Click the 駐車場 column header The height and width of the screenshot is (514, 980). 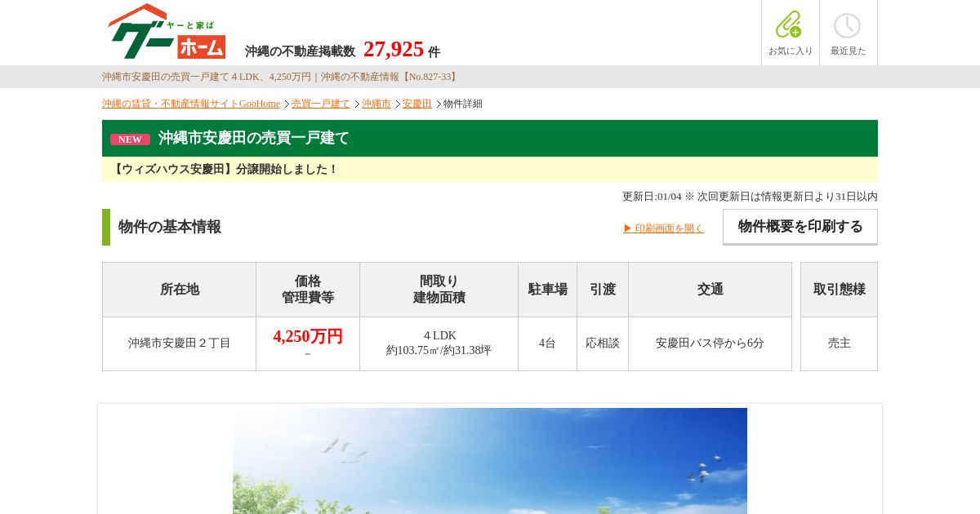(x=547, y=290)
